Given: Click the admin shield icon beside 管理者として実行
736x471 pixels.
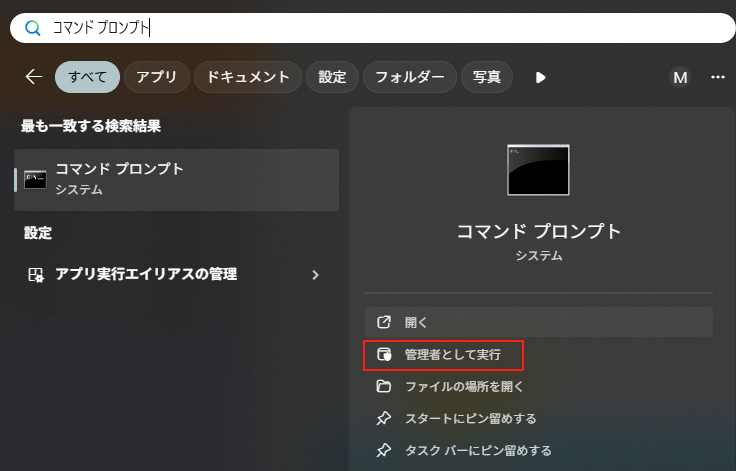Looking at the screenshot, I should pos(384,355).
